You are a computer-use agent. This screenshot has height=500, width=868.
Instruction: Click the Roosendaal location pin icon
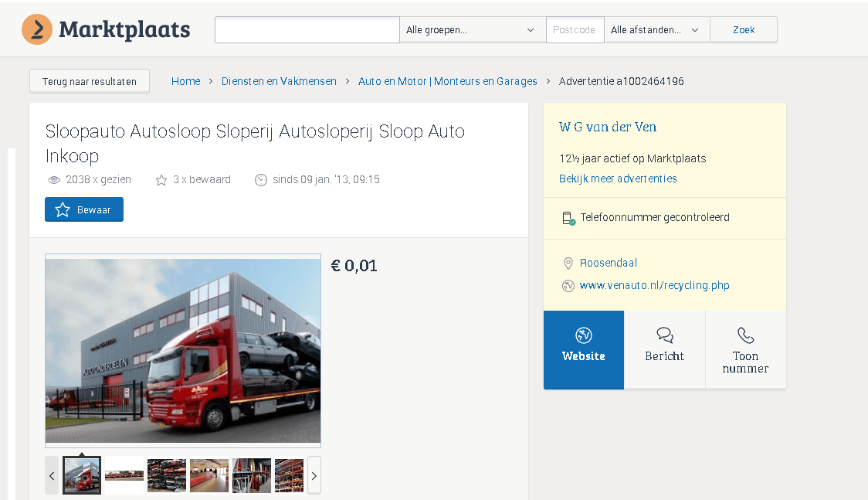point(568,263)
